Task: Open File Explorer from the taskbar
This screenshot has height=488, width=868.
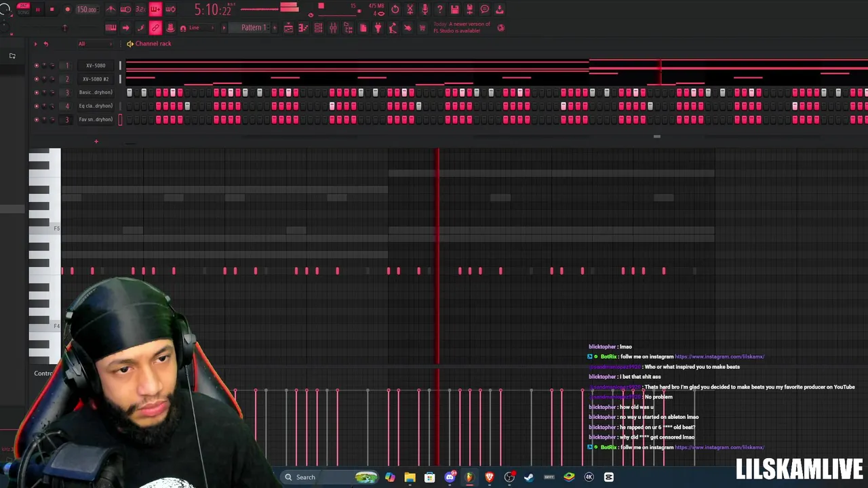Action: point(410,477)
